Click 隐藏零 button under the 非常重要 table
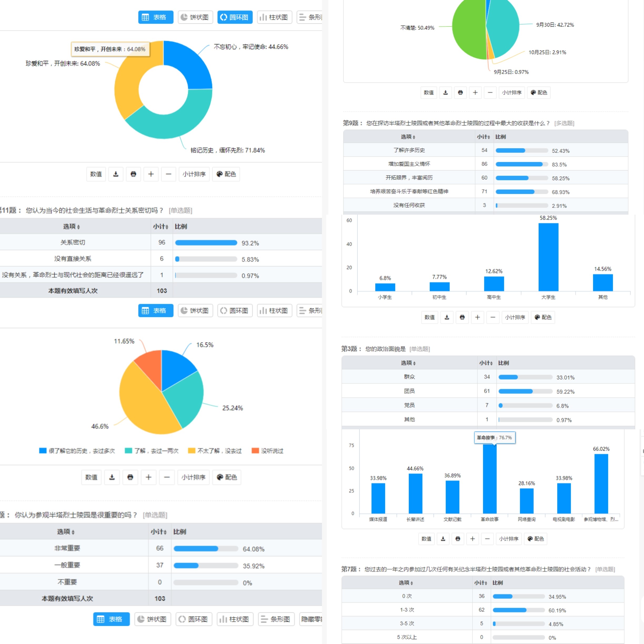The width and height of the screenshot is (644, 644). pyautogui.click(x=311, y=619)
